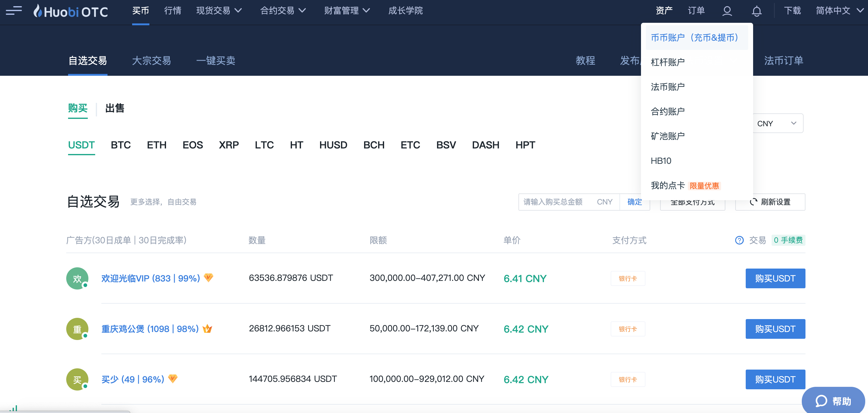Viewport: 868px width, 413px height.
Task: Go to the 买币 nav tab
Action: pos(140,10)
